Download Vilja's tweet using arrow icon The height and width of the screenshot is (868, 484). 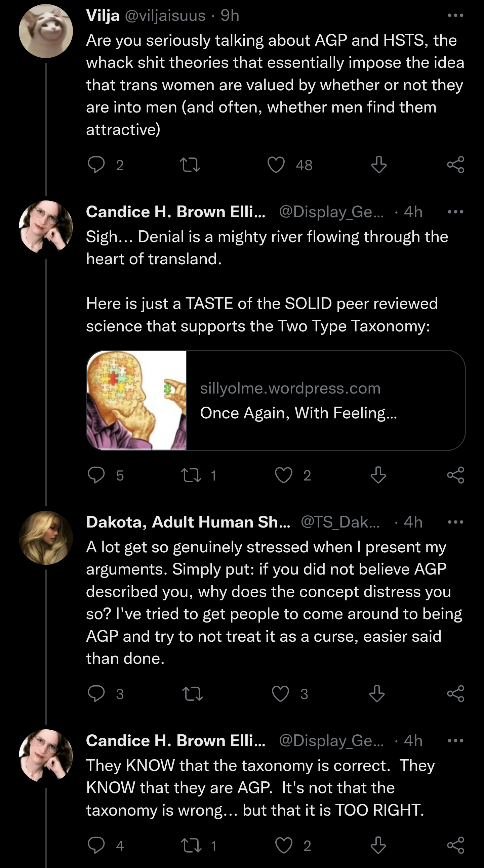378,165
